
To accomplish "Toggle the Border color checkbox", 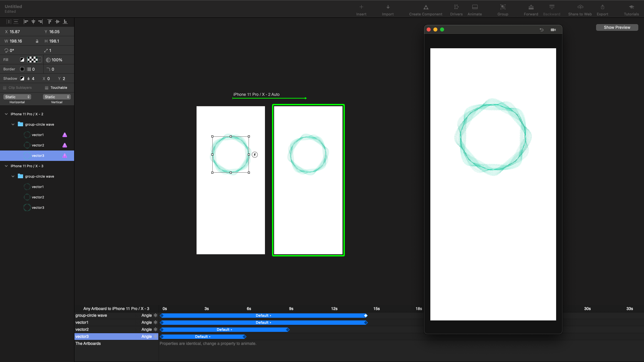I will click(x=22, y=69).
